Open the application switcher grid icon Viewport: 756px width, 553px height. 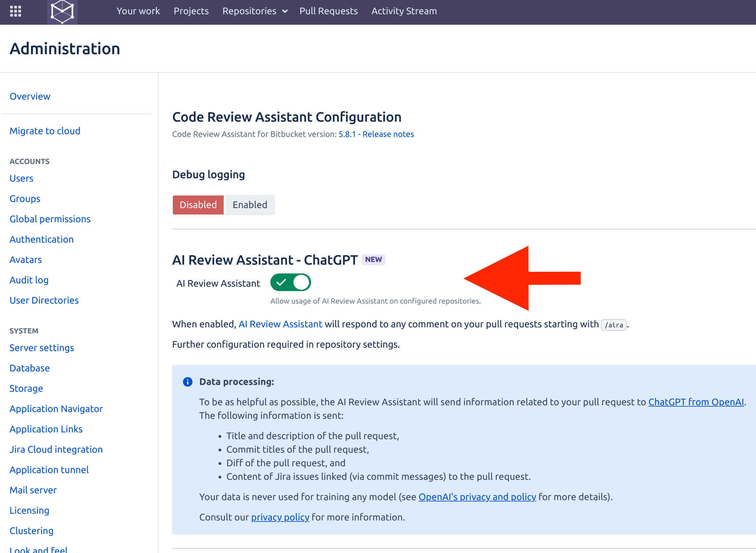tap(15, 11)
